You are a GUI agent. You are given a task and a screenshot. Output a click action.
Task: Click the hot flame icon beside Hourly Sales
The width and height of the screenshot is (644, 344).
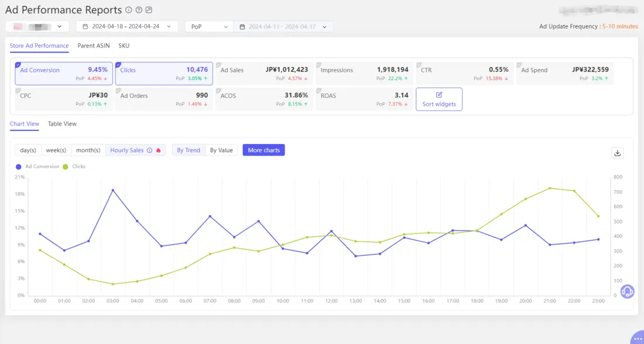click(x=157, y=150)
